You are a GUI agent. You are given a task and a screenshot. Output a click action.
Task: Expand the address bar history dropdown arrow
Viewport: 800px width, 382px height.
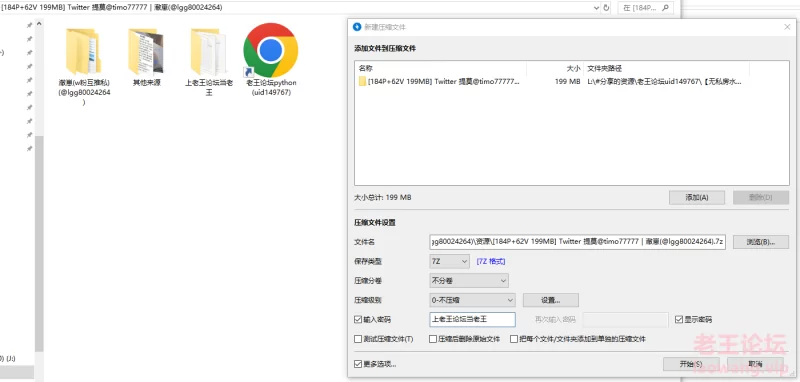[x=596, y=8]
